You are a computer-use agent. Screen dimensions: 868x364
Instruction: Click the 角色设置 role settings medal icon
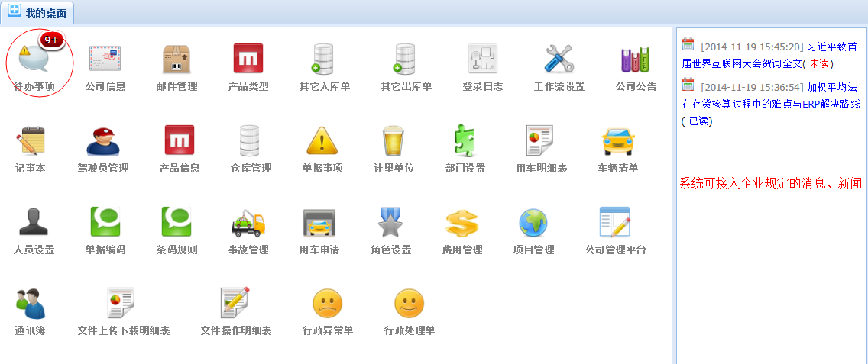coord(390,223)
